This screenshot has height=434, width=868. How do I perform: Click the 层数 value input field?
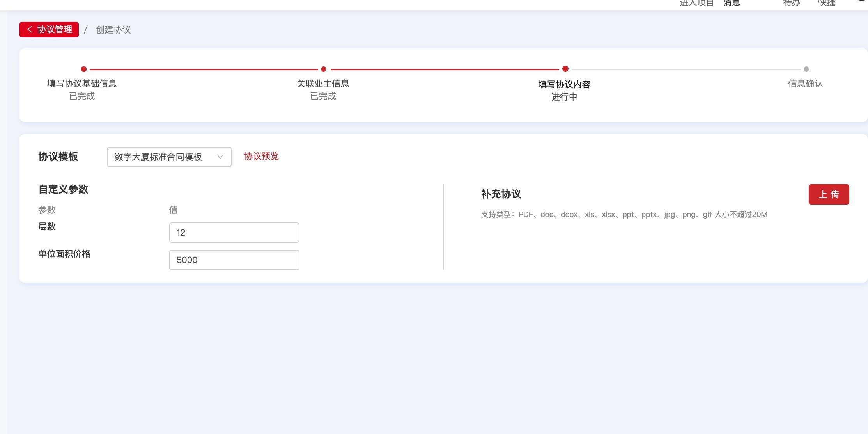point(234,233)
